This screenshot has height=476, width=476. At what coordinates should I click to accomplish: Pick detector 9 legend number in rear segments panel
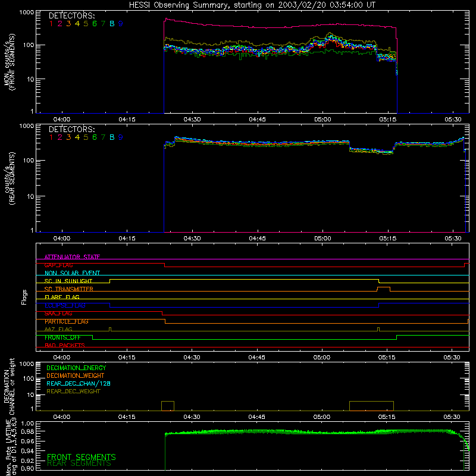[x=121, y=137]
